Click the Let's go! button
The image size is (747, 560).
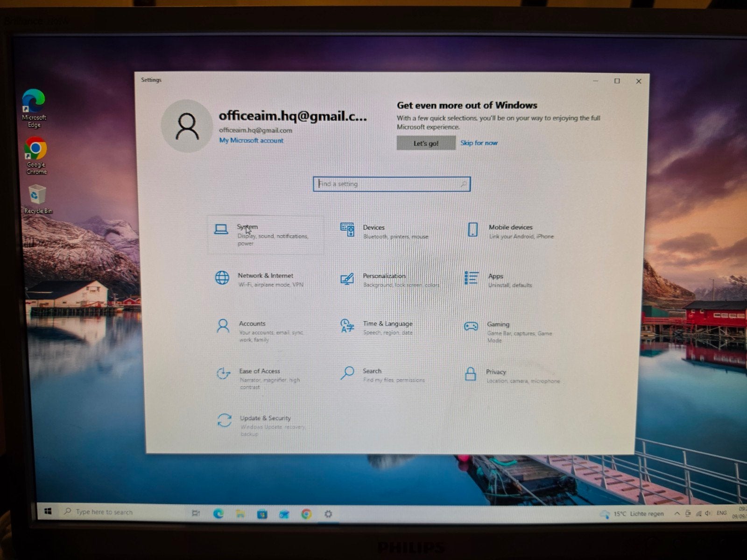tap(426, 143)
